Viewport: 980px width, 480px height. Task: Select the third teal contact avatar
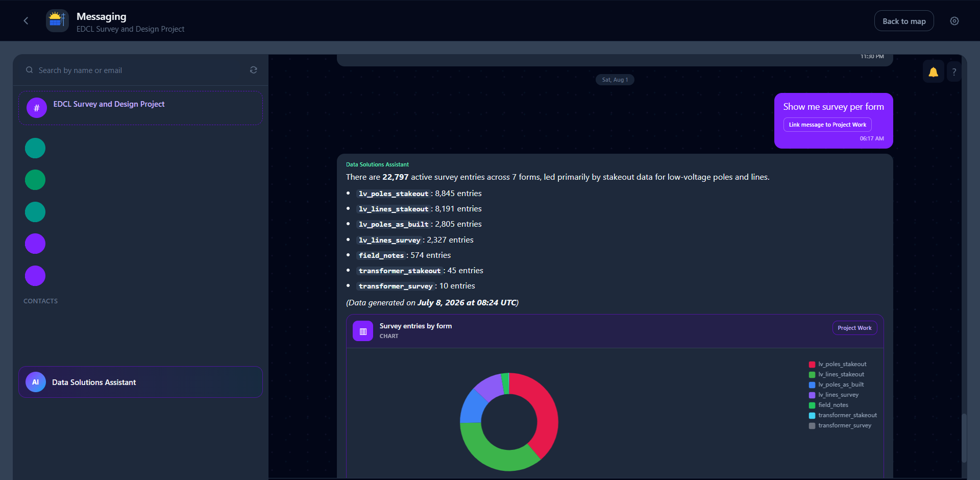tap(35, 212)
